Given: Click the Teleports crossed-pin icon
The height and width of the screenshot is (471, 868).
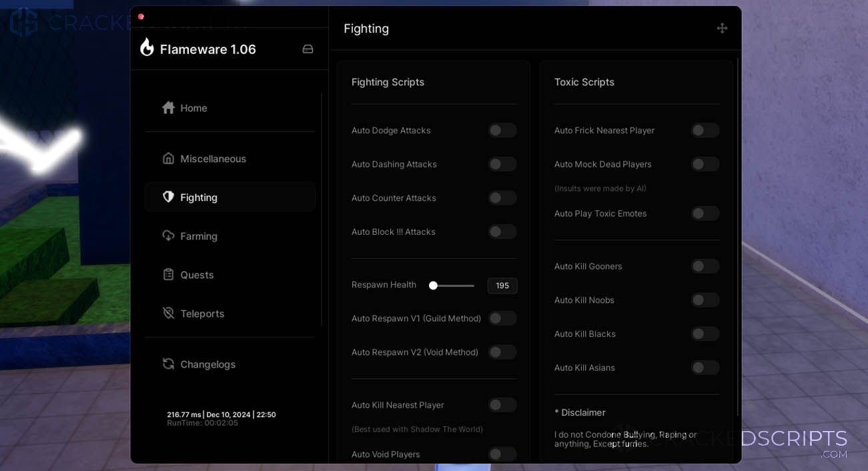Looking at the screenshot, I should [x=168, y=313].
